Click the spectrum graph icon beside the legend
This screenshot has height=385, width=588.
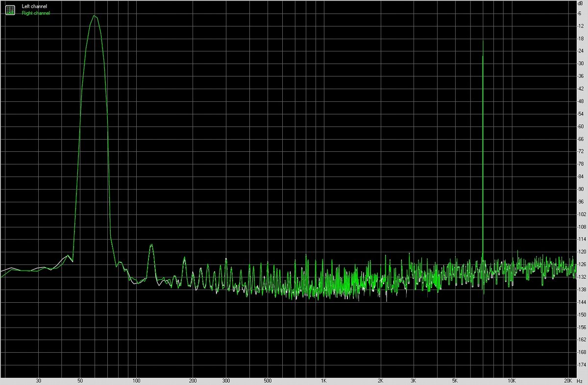coord(10,10)
